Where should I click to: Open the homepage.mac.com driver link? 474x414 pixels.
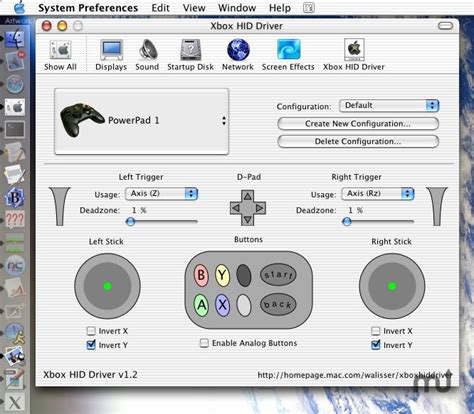355,375
